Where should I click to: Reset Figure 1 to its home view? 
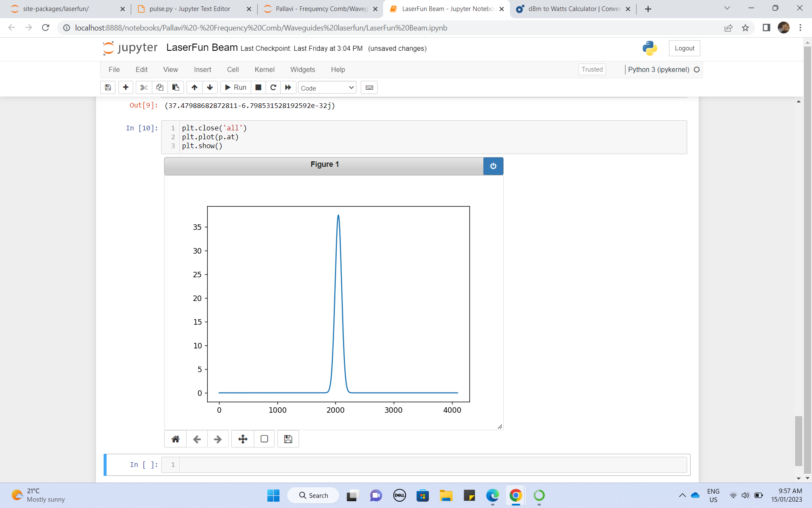pos(175,439)
